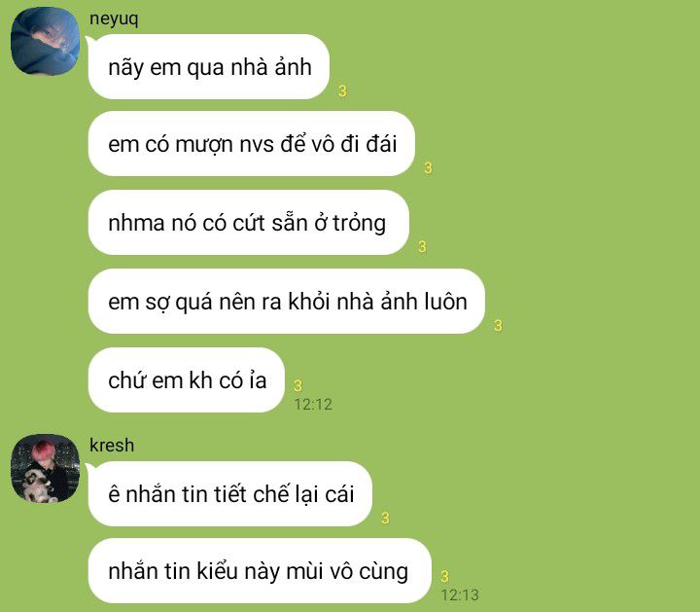Tap read count beside "ê nhắn tin tiết chế" message
This screenshot has height=612, width=700.
point(385,519)
